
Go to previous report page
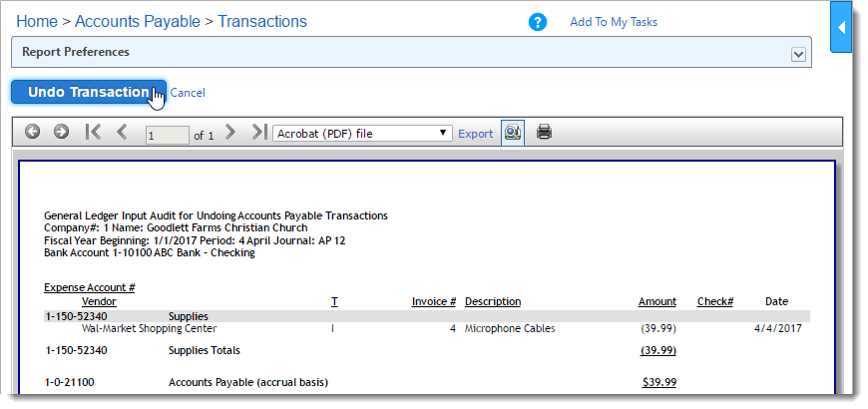click(122, 132)
